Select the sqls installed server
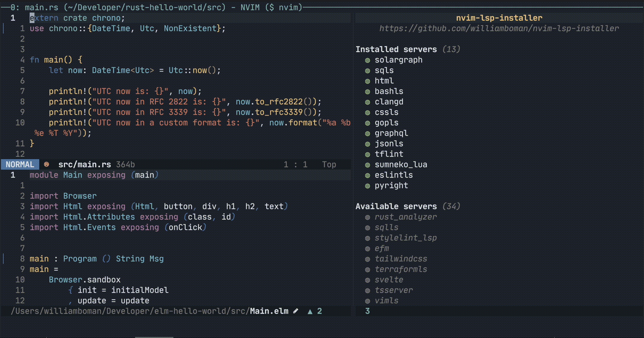 (384, 70)
